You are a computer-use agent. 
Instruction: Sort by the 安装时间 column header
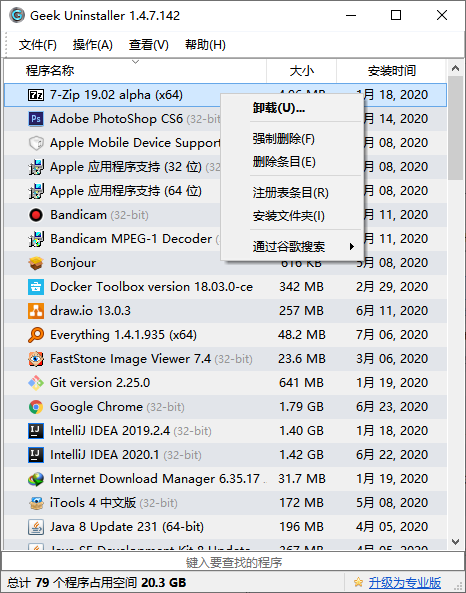click(x=391, y=71)
